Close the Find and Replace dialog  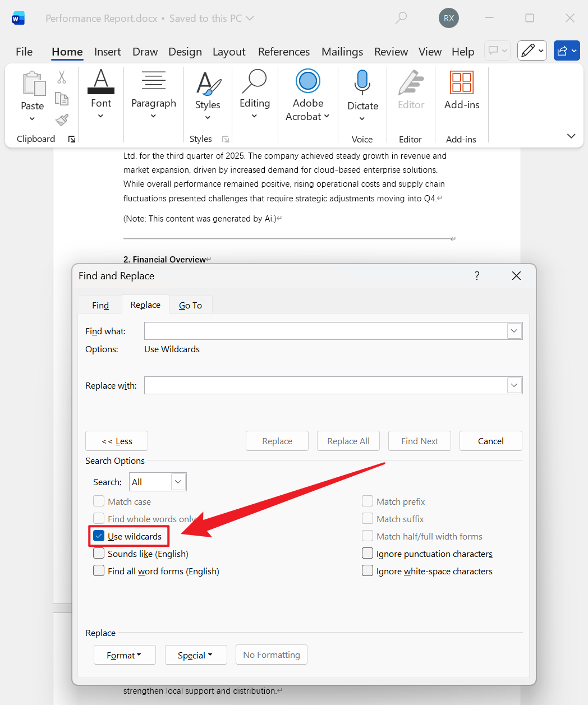click(516, 275)
